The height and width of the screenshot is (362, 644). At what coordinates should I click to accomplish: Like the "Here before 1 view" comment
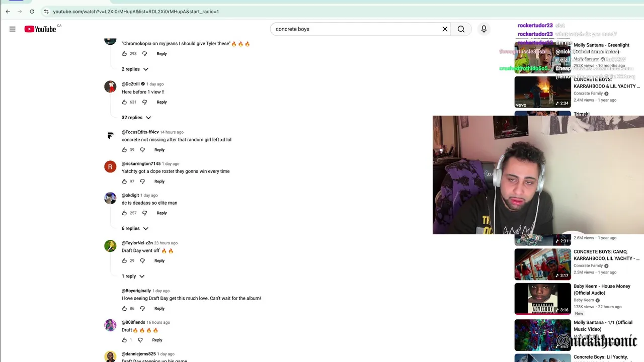pyautogui.click(x=124, y=102)
